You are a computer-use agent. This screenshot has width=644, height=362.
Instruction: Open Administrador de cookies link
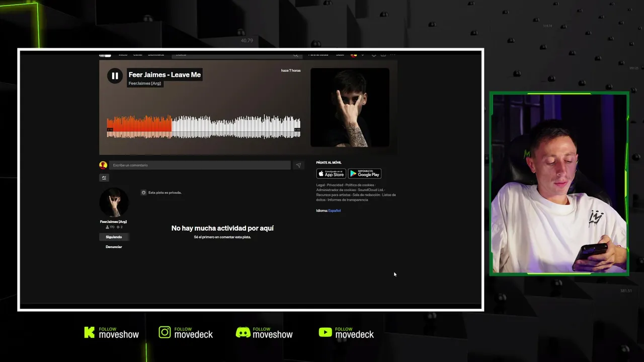pos(336,190)
